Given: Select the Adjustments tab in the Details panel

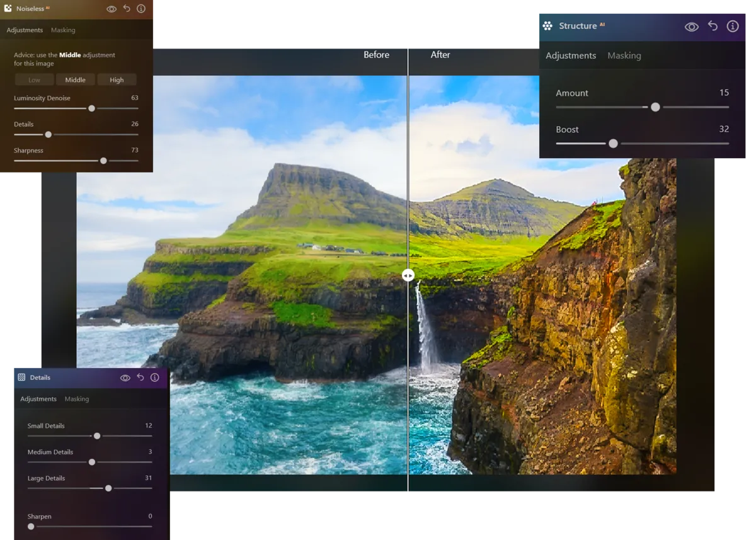Looking at the screenshot, I should (38, 398).
